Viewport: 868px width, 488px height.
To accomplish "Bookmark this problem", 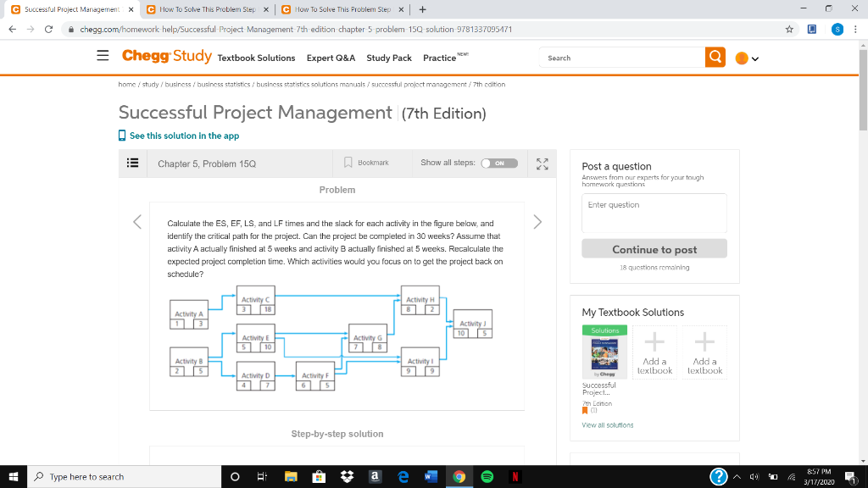I will (366, 163).
